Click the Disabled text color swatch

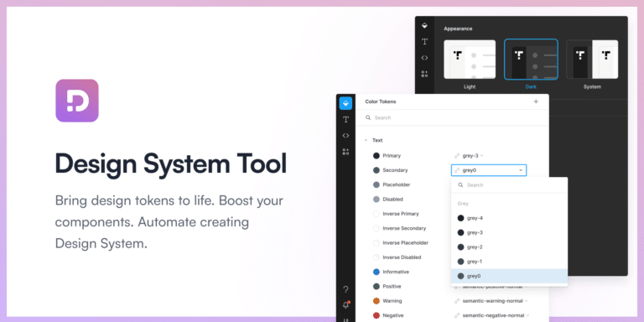coord(377,200)
